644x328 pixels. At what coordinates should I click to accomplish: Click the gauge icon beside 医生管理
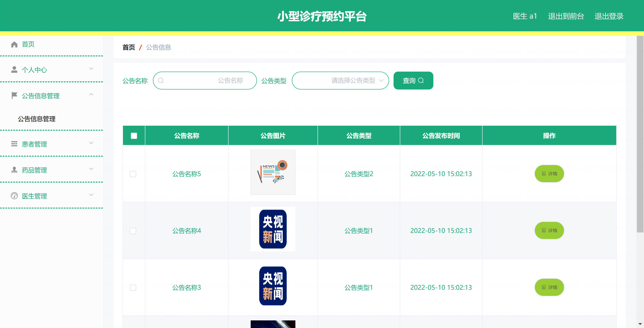point(14,196)
